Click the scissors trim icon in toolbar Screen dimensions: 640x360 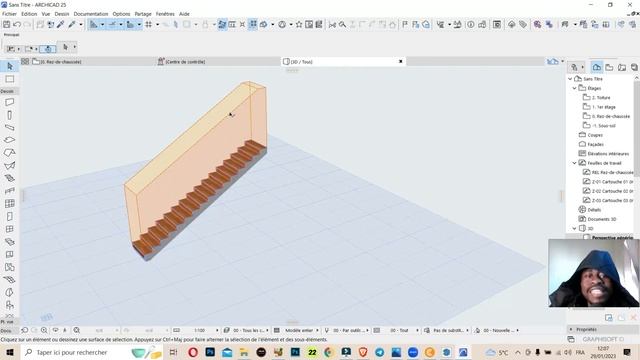(x=332, y=25)
